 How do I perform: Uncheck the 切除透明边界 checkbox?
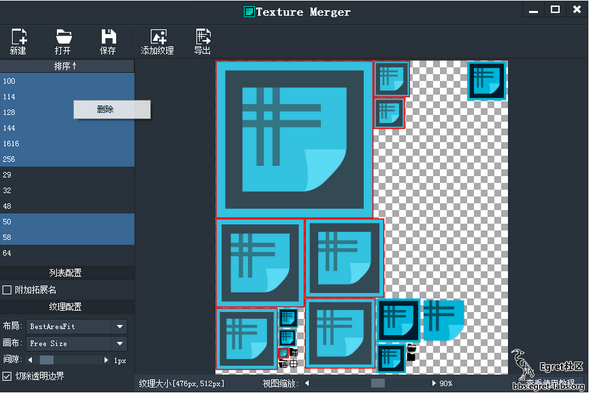(x=7, y=376)
